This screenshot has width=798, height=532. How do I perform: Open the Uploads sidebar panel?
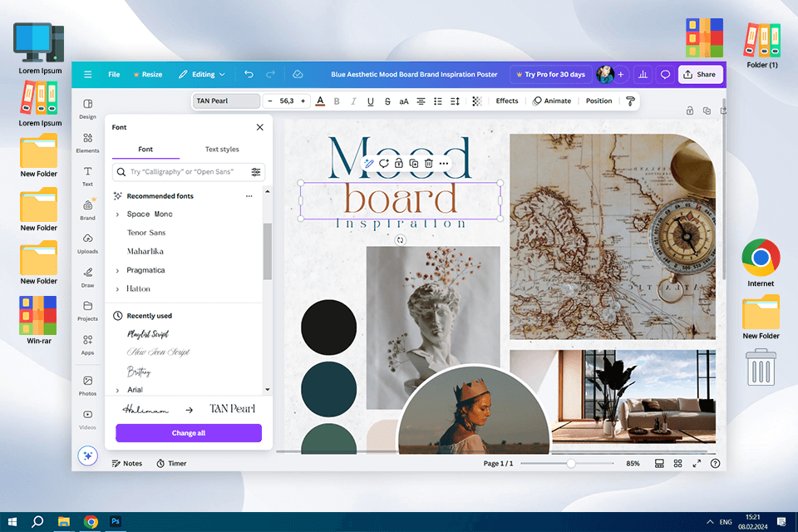coord(87,244)
